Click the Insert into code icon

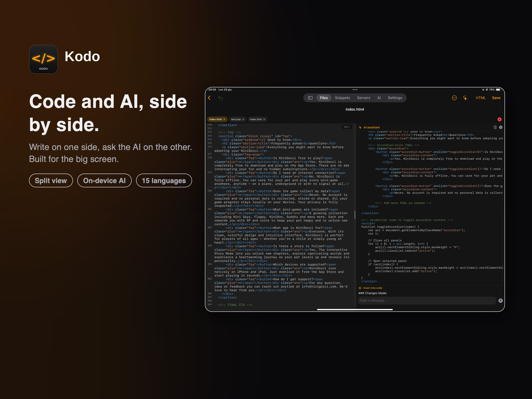pos(360,288)
